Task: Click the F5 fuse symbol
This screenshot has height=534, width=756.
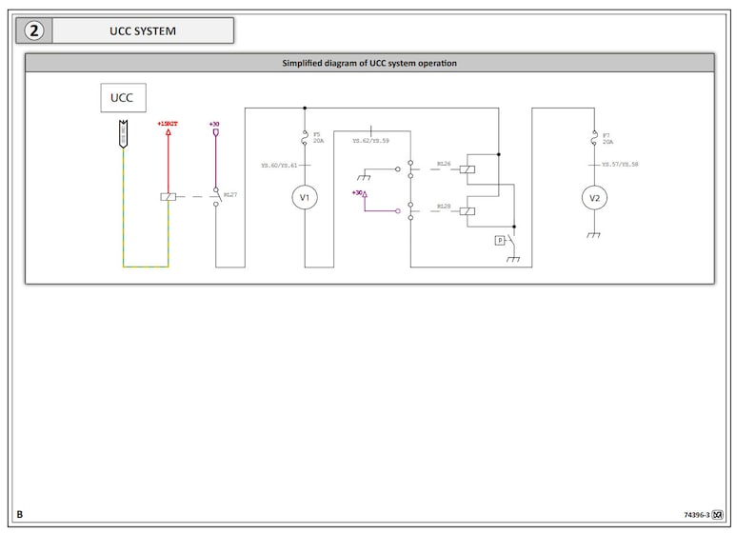Action: [x=305, y=137]
